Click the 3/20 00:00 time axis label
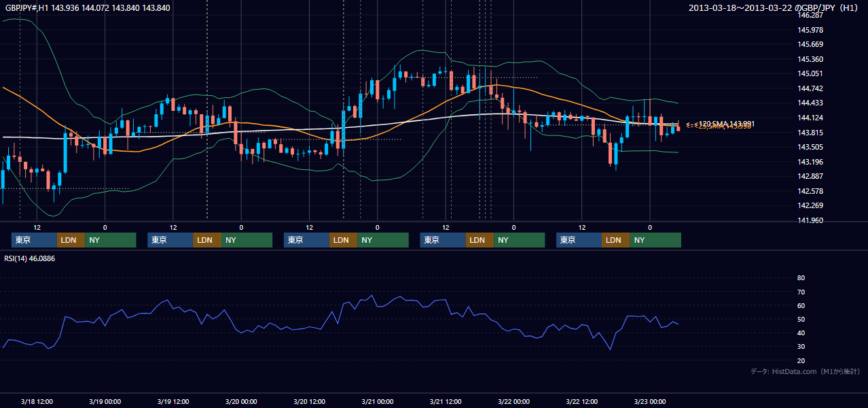 (241, 401)
